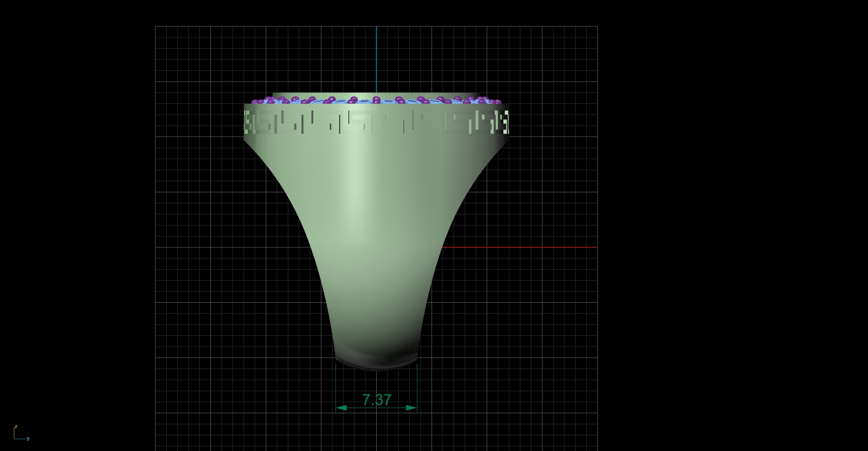Click the right arrowhead of the dimension line
Viewport: 868px width, 451px height.
pos(411,408)
